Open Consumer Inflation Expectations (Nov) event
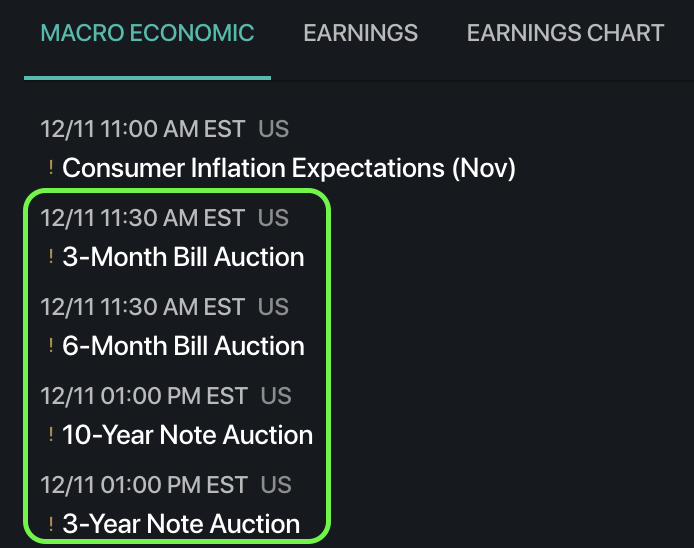This screenshot has width=694, height=548. (x=289, y=168)
